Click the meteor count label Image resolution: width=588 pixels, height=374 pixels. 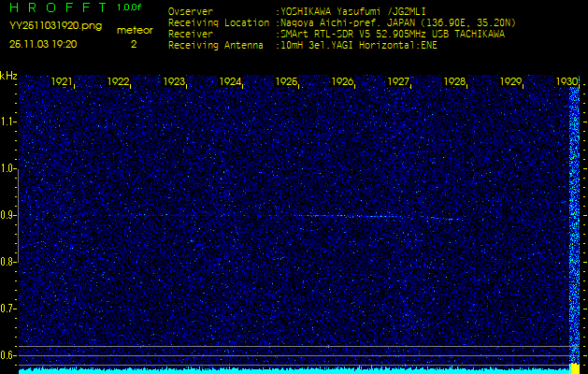134,30
